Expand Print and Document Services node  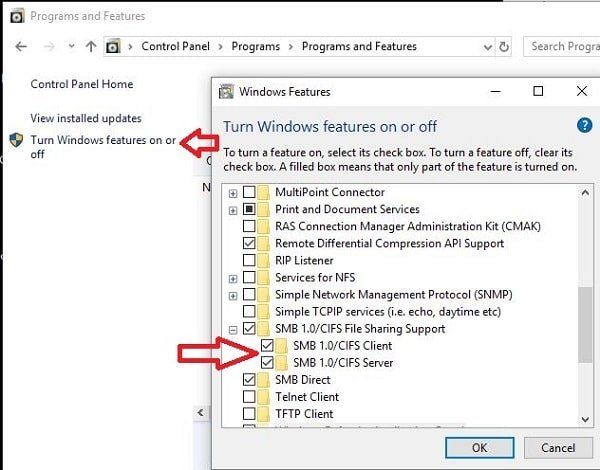pos(233,209)
